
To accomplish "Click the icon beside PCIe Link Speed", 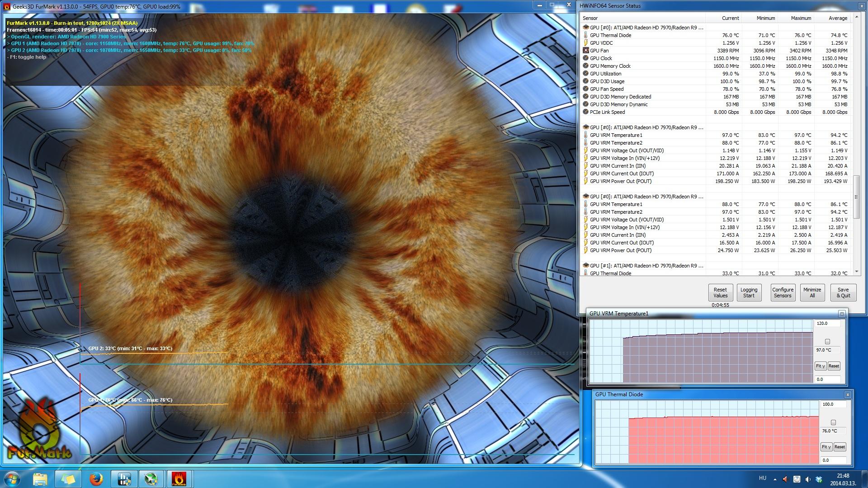I will coord(586,112).
